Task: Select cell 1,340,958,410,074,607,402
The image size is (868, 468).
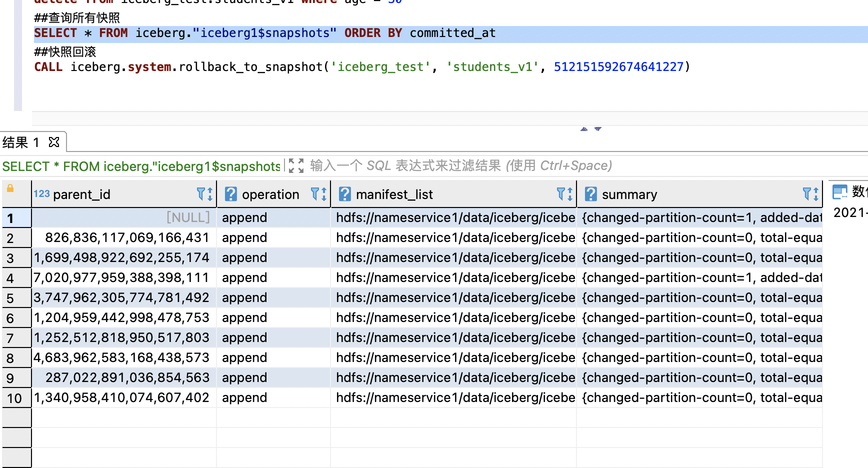Action: click(x=124, y=397)
